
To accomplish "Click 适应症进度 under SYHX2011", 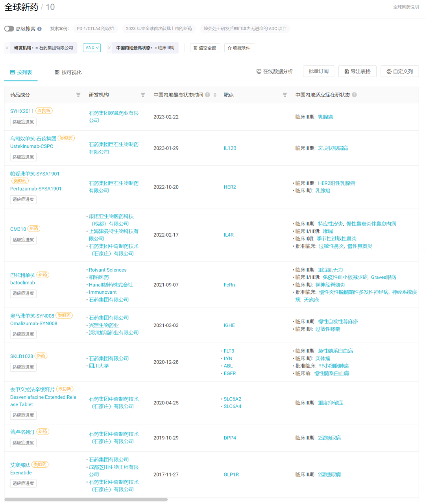I will 23,122.
